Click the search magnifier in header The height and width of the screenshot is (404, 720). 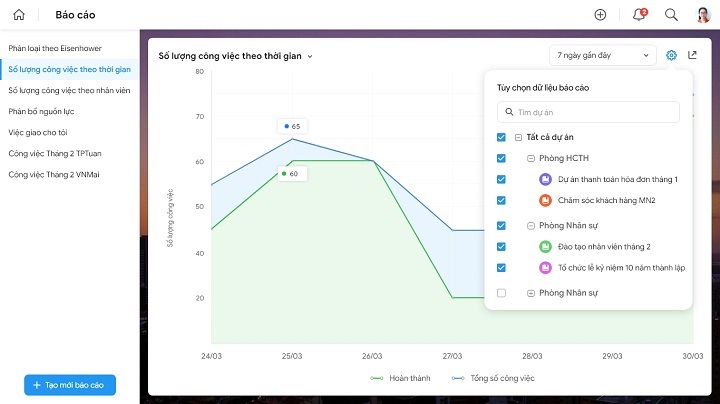(x=671, y=15)
